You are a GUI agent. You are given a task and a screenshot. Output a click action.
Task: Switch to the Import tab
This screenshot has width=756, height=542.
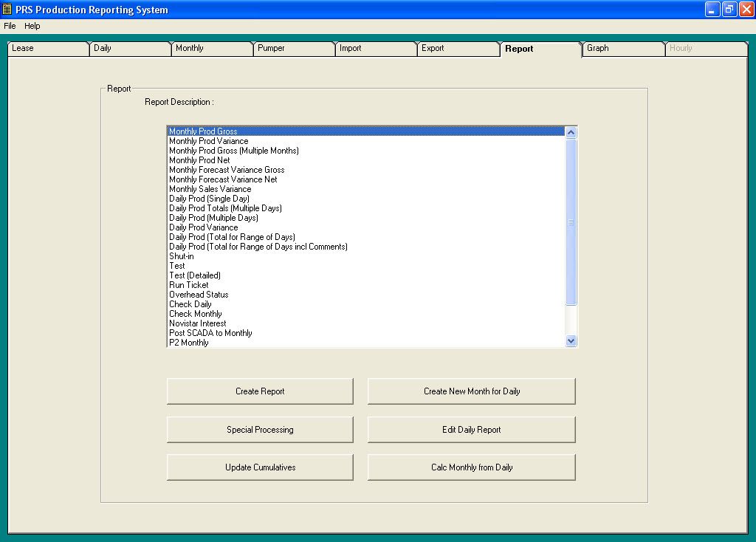click(x=375, y=49)
